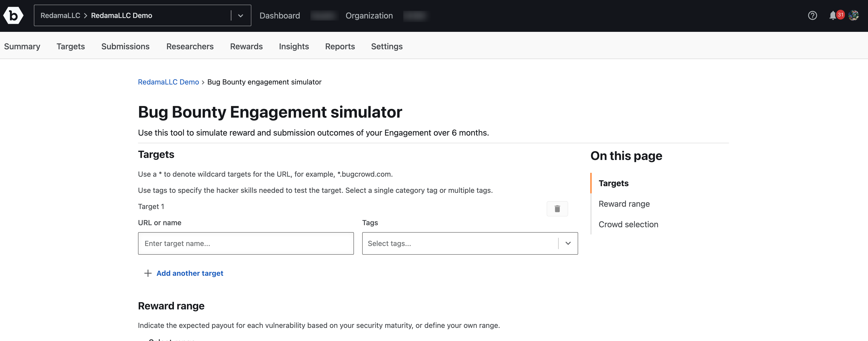This screenshot has height=341, width=868.
Task: Jump to Crowd selection section link
Action: click(x=628, y=224)
